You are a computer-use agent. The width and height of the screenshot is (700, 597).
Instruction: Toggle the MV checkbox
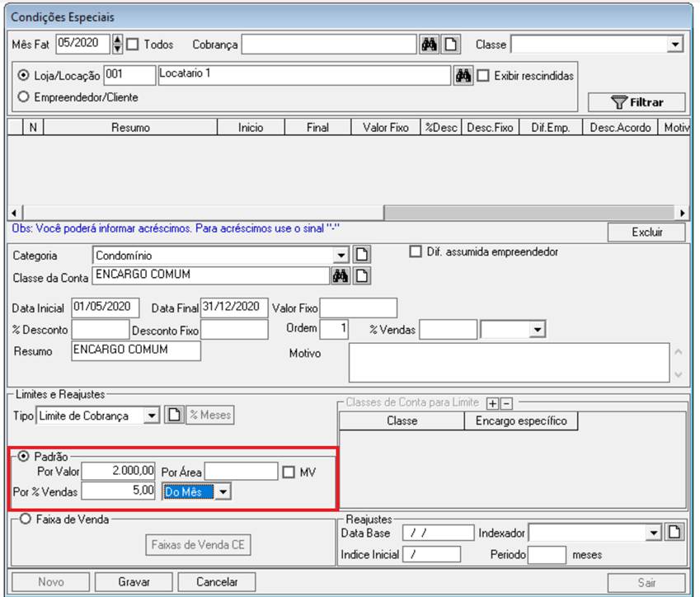[x=289, y=472]
